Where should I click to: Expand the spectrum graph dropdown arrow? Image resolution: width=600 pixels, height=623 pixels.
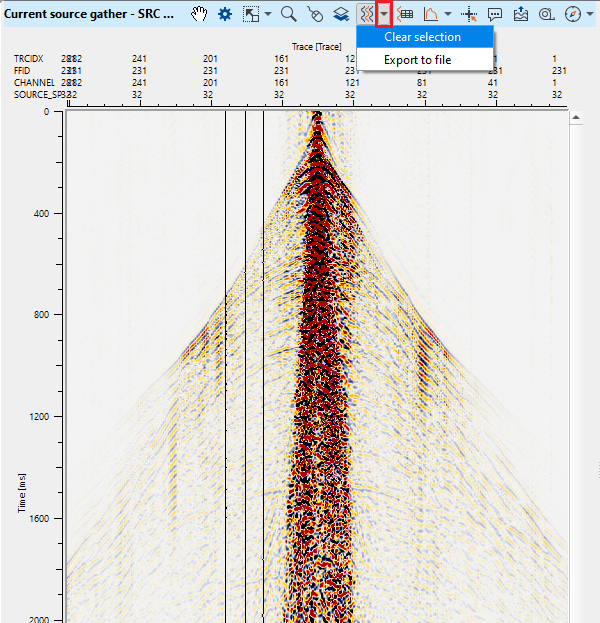(x=448, y=14)
